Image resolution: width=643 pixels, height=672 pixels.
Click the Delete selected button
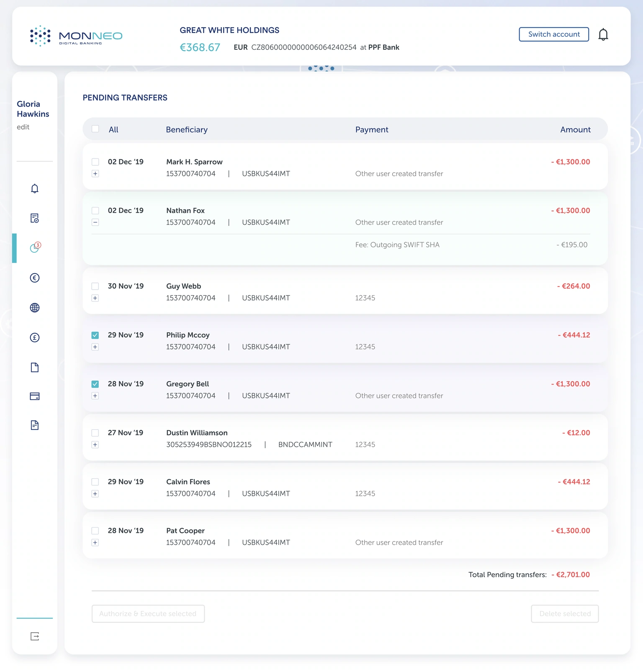[565, 613]
